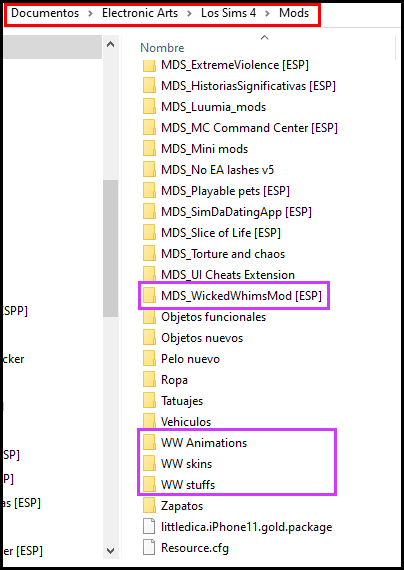Image resolution: width=404 pixels, height=570 pixels.
Task: Click the MDS_Slice of Life folder icon
Action: pos(149,233)
